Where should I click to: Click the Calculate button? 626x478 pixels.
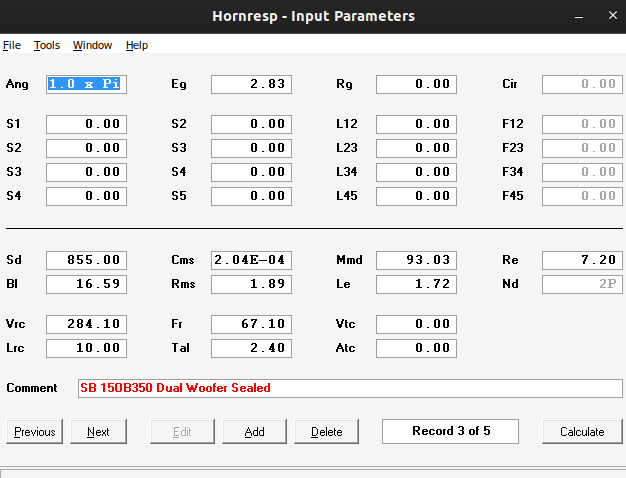pyautogui.click(x=582, y=431)
